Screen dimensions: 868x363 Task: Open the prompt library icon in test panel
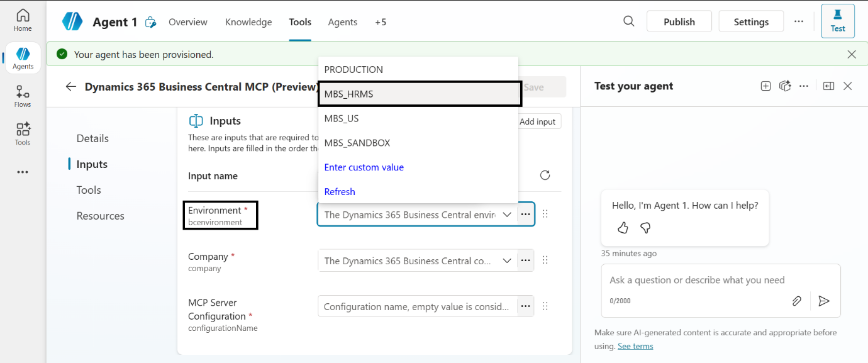point(785,86)
